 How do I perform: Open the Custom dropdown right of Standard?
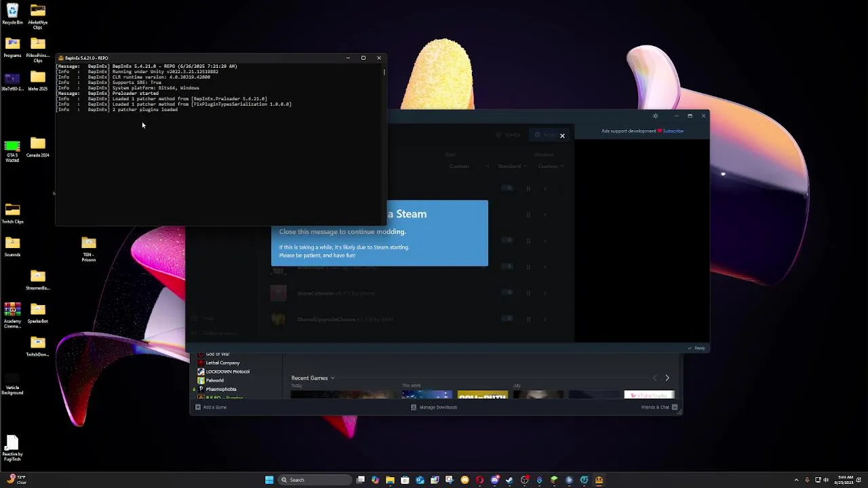click(x=551, y=166)
